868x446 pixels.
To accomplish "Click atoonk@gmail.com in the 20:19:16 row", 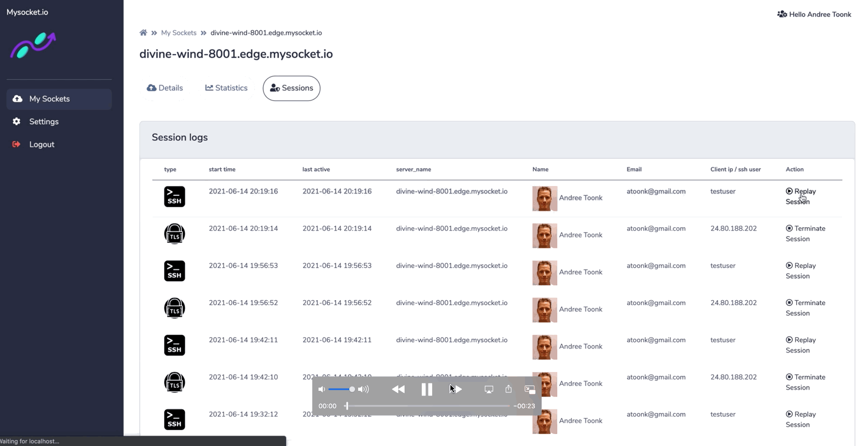I will pos(656,191).
